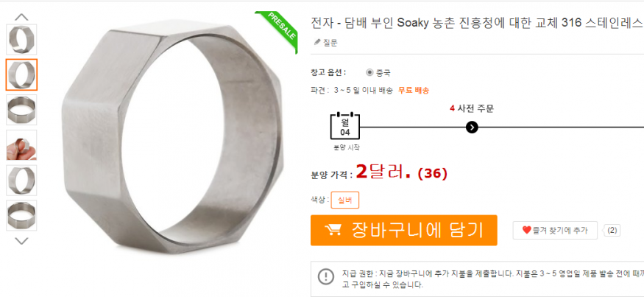
Task: Click the exclamation info icon in notice
Action: point(326,276)
